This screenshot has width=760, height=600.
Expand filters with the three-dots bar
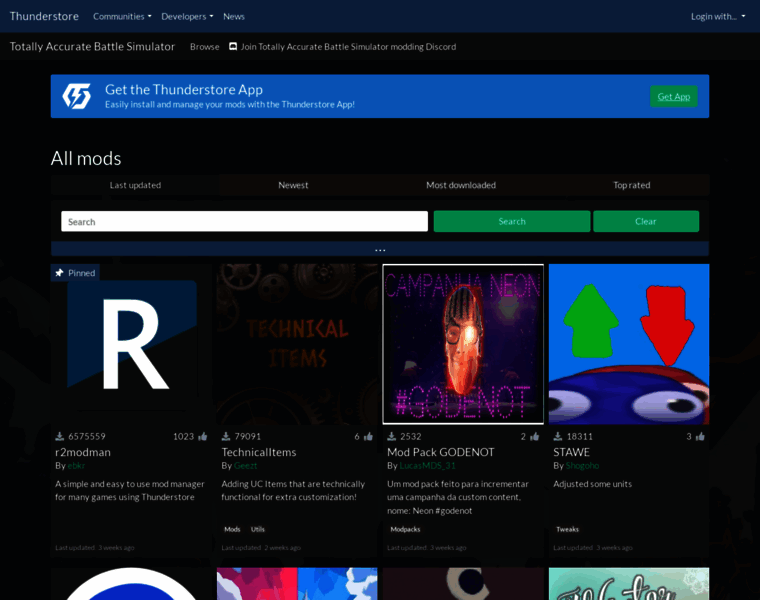click(x=380, y=249)
